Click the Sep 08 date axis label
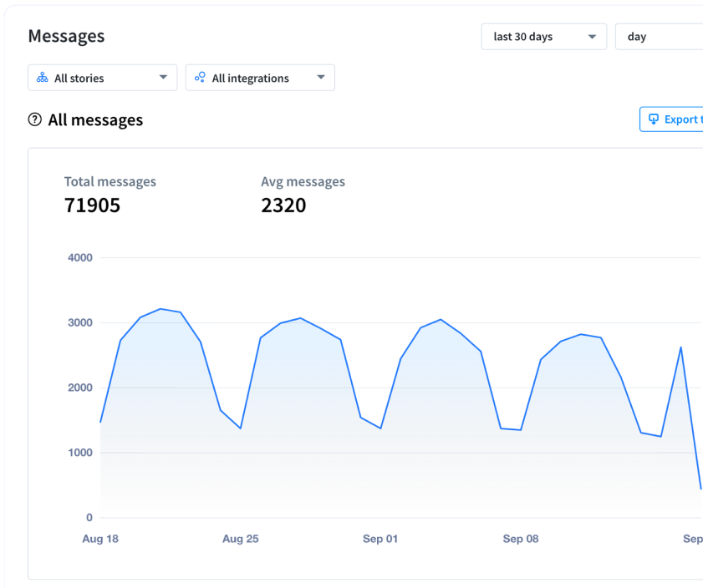This screenshot has width=703, height=588. click(x=521, y=539)
